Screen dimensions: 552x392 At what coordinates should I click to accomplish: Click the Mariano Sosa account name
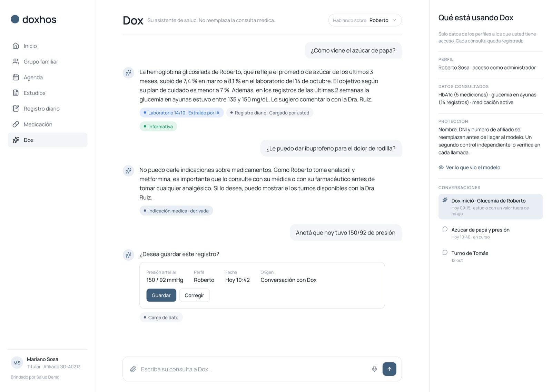(x=42, y=359)
